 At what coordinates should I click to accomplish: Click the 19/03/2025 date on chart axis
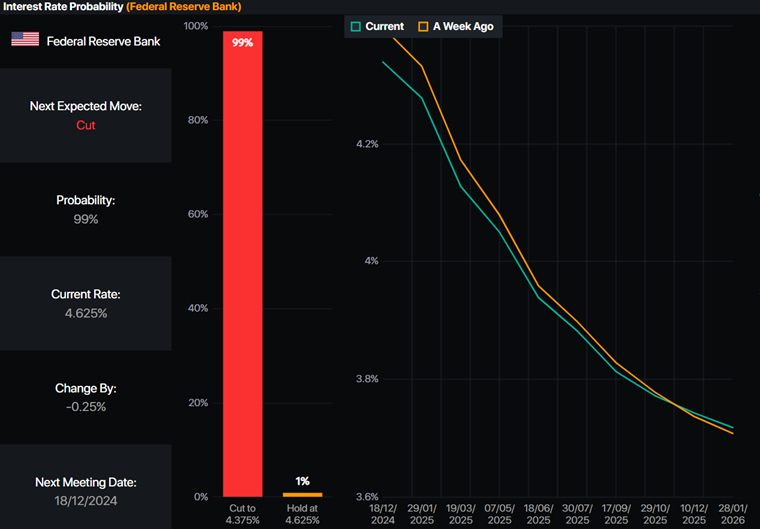(x=461, y=514)
